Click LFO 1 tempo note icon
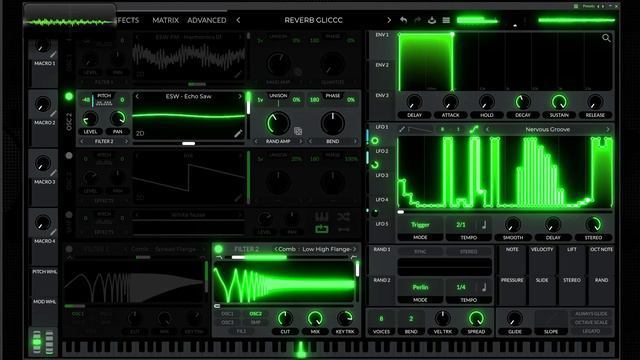Image resolution: width=640 pixels, height=360 pixels. coord(484,224)
